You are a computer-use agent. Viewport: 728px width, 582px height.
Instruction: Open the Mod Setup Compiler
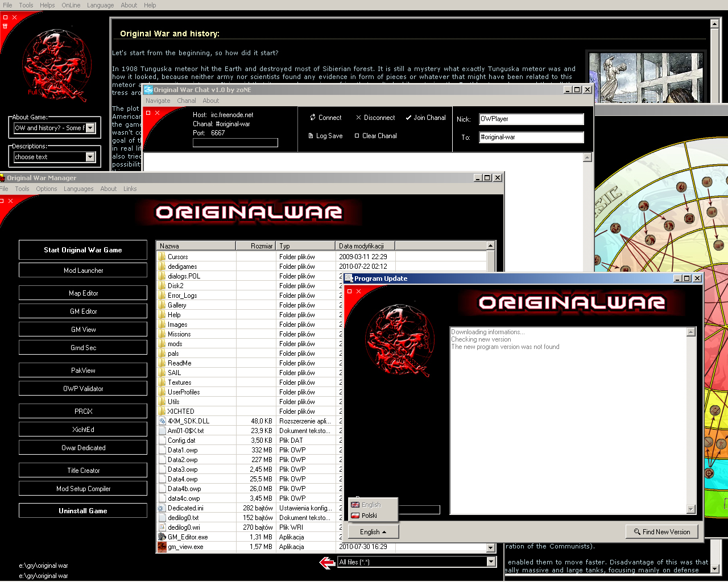tap(83, 489)
